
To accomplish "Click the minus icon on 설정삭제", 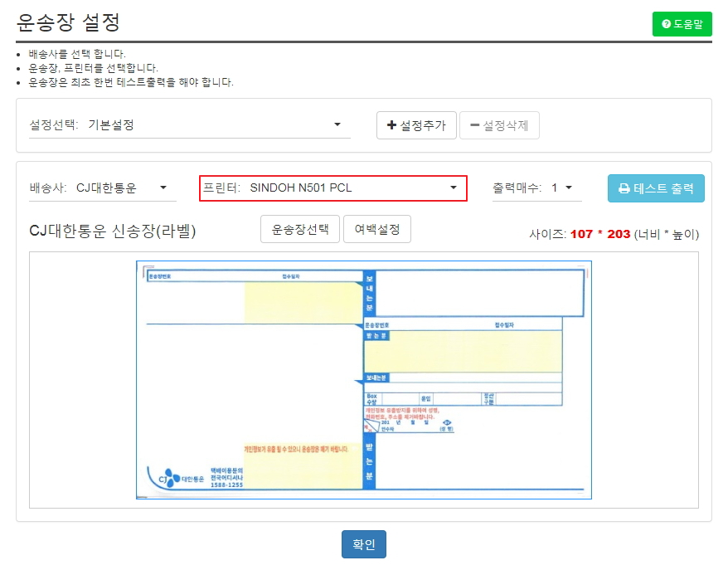I will [x=474, y=125].
